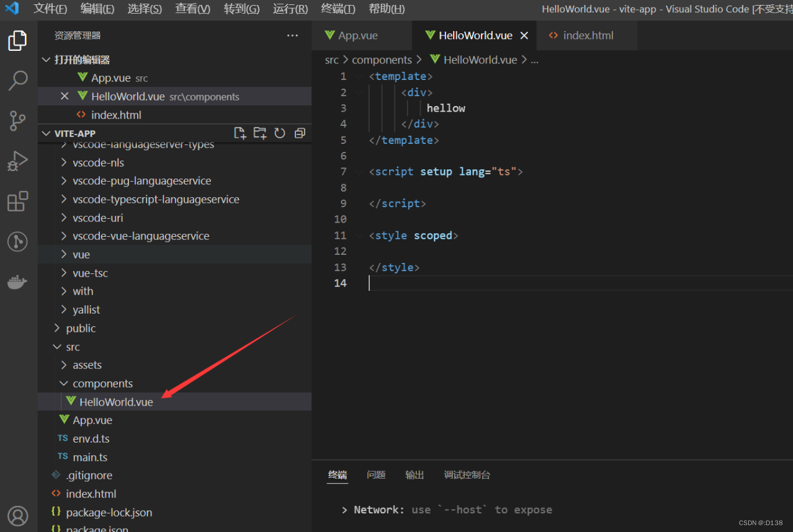Open the 选择 menu
This screenshot has height=532, width=793.
pos(145,9)
